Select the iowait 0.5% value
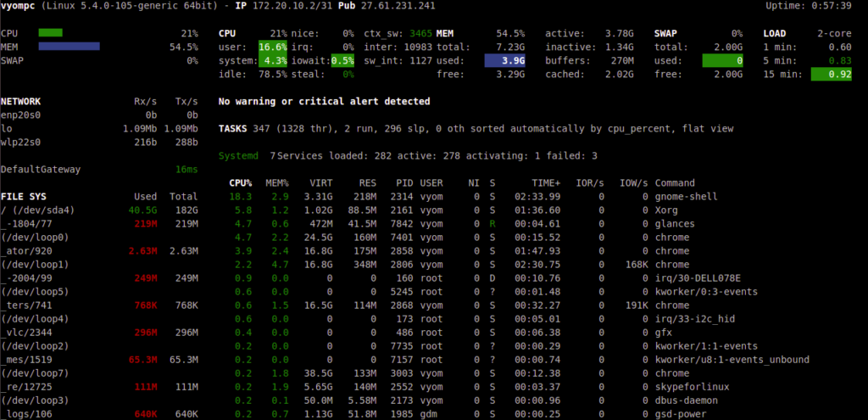The image size is (868, 420). [x=342, y=60]
